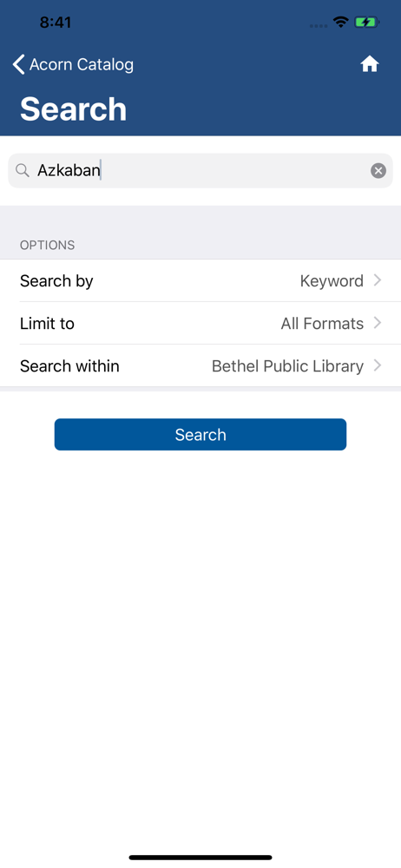Image resolution: width=401 pixels, height=868 pixels.
Task: Tap the blue Search button
Action: [200, 435]
